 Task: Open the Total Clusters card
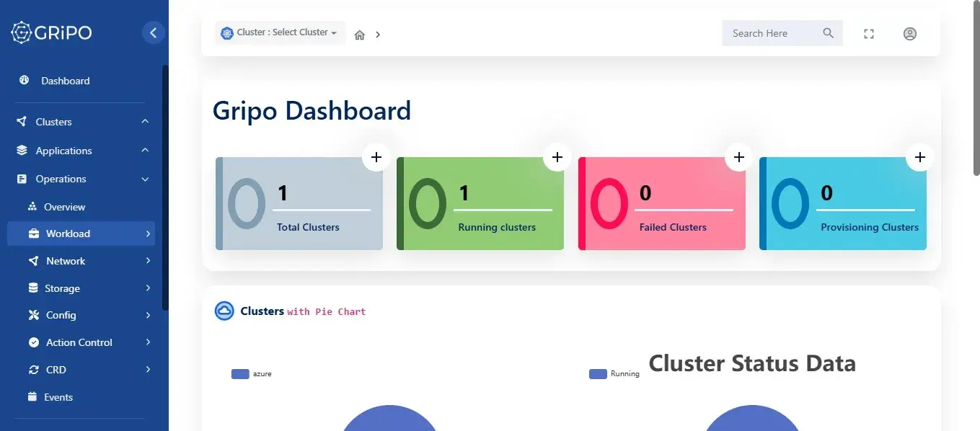tap(299, 204)
